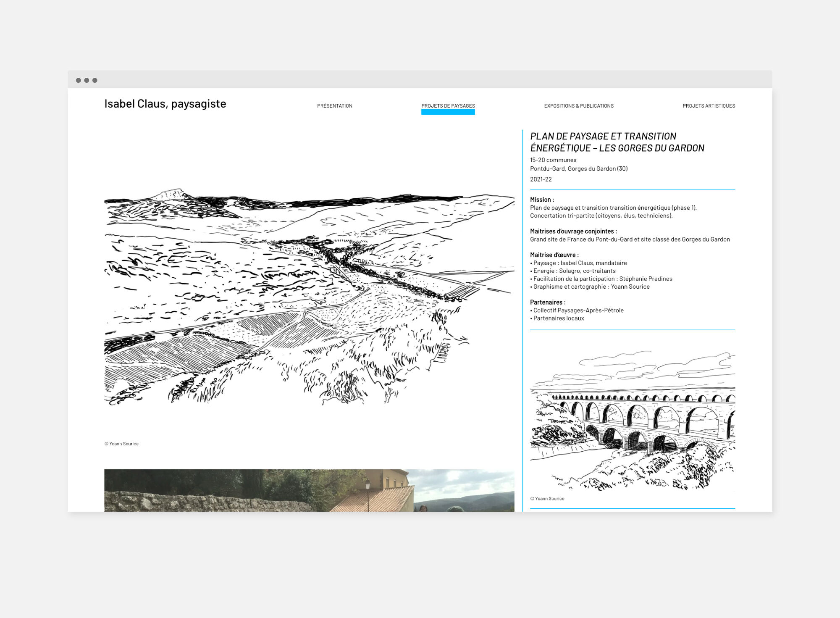This screenshot has height=618, width=840.
Task: Click the 'Mission :' heading
Action: [x=542, y=200]
